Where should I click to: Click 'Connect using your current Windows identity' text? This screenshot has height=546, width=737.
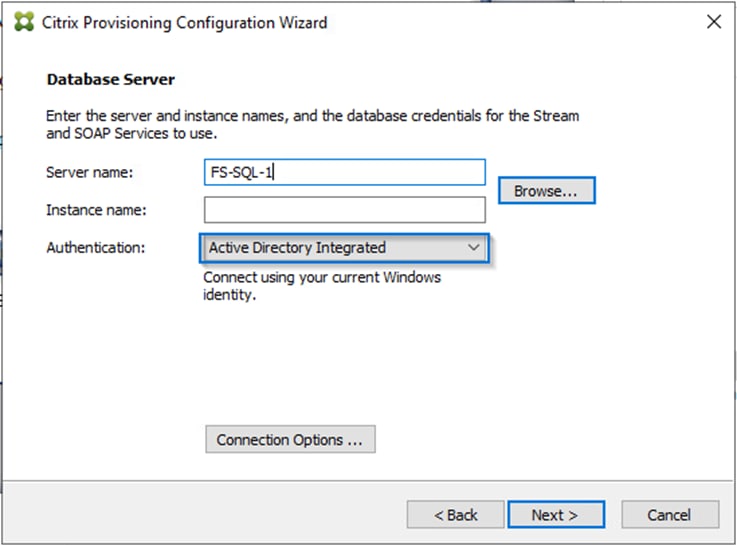pyautogui.click(x=322, y=286)
